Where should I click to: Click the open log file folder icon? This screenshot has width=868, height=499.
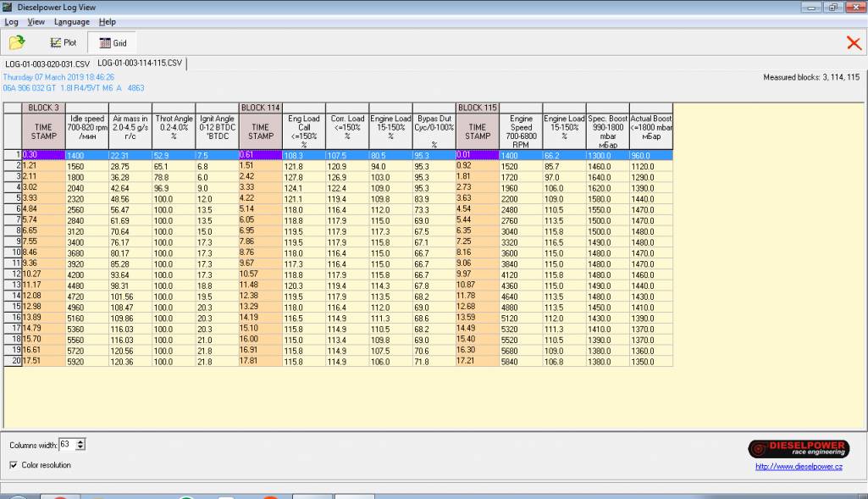pos(16,42)
